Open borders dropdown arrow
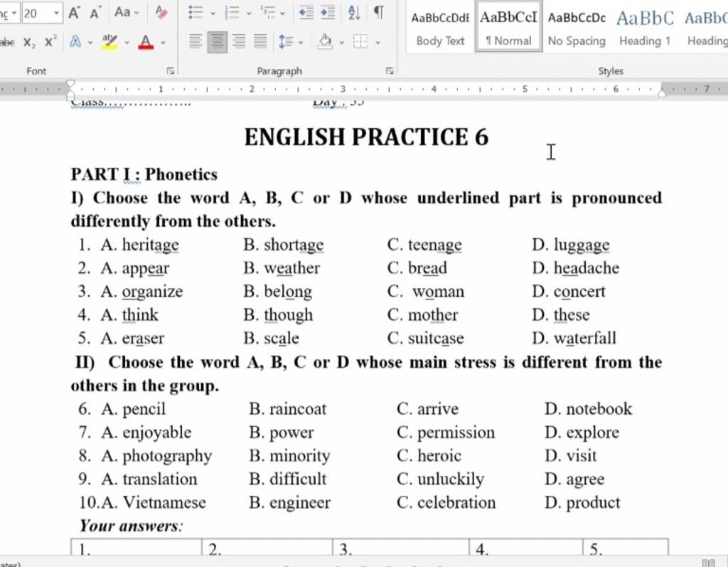The height and width of the screenshot is (567, 728). click(x=378, y=43)
